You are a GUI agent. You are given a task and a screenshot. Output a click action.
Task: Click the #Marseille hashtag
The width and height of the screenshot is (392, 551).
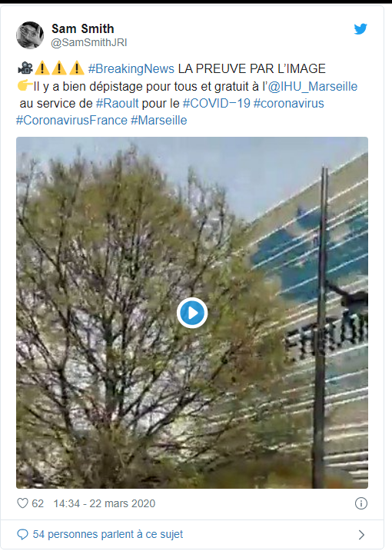159,120
